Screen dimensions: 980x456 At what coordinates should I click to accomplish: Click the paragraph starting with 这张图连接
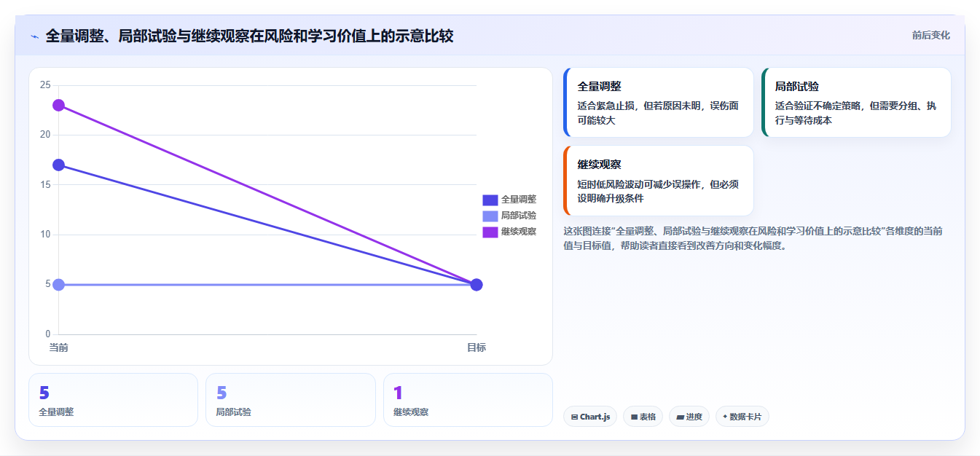point(753,238)
